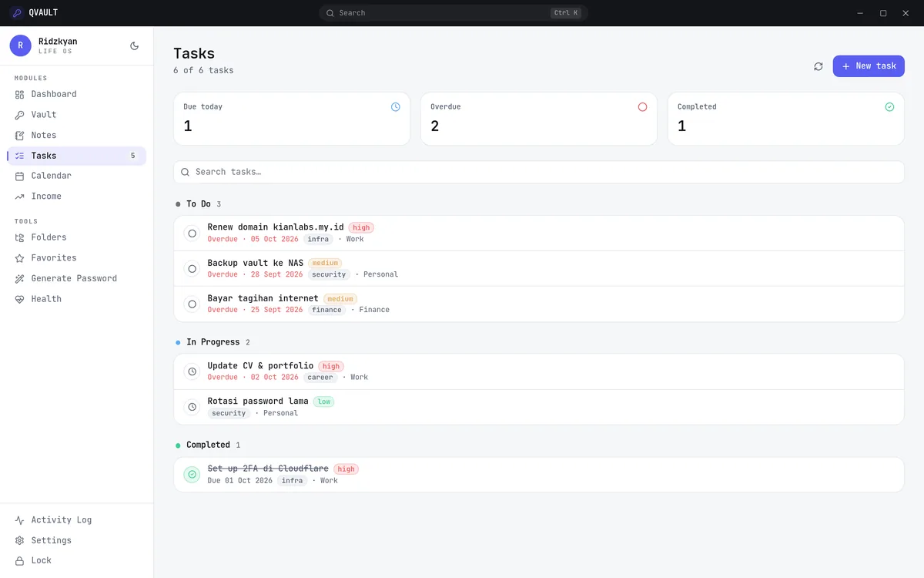Open the Calendar module

click(77, 176)
